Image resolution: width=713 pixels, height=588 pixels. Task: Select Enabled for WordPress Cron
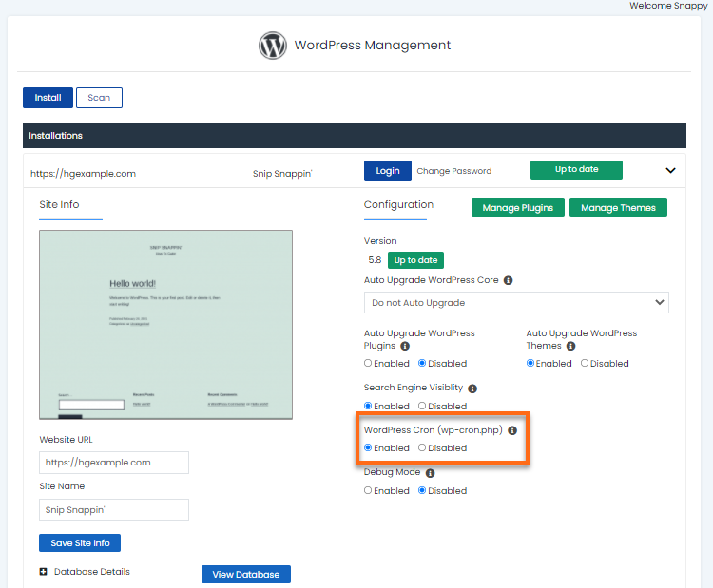368,447
